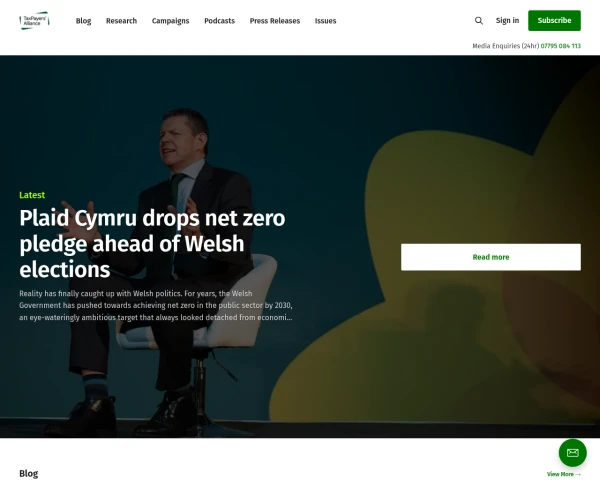
Task: Open the green envelope contact button
Action: pos(572,453)
